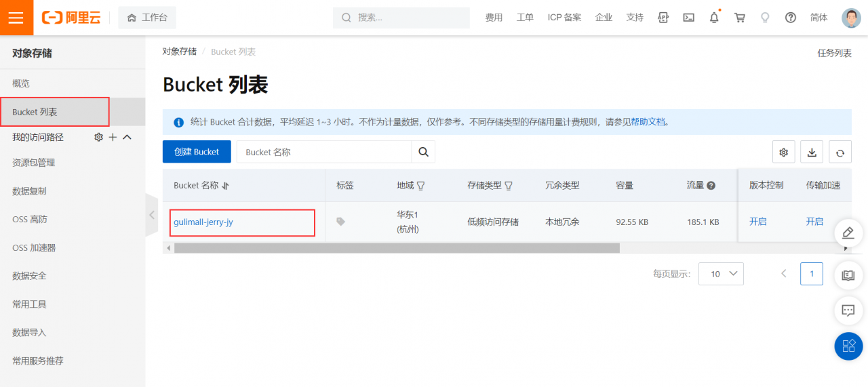This screenshot has height=387, width=868.
Task: Open the user avatar menu
Action: click(851, 18)
